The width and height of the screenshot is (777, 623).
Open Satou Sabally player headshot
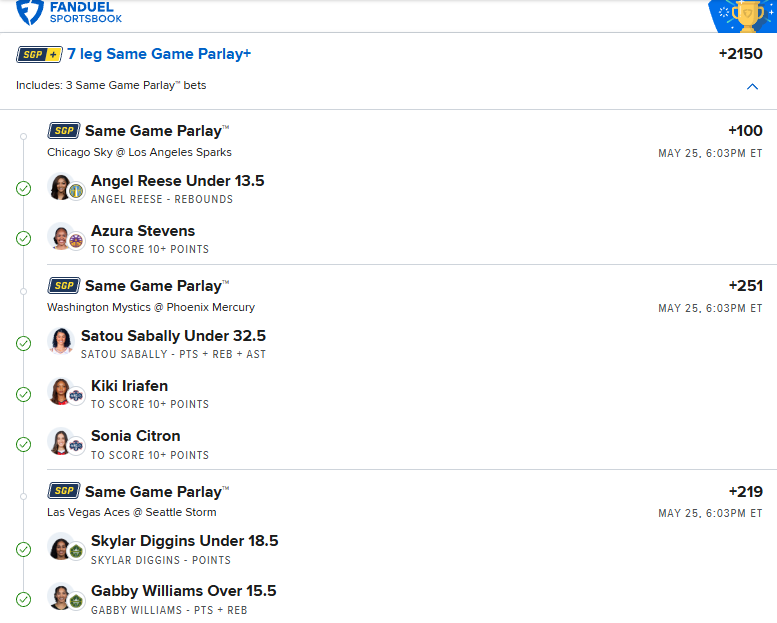coord(61,341)
